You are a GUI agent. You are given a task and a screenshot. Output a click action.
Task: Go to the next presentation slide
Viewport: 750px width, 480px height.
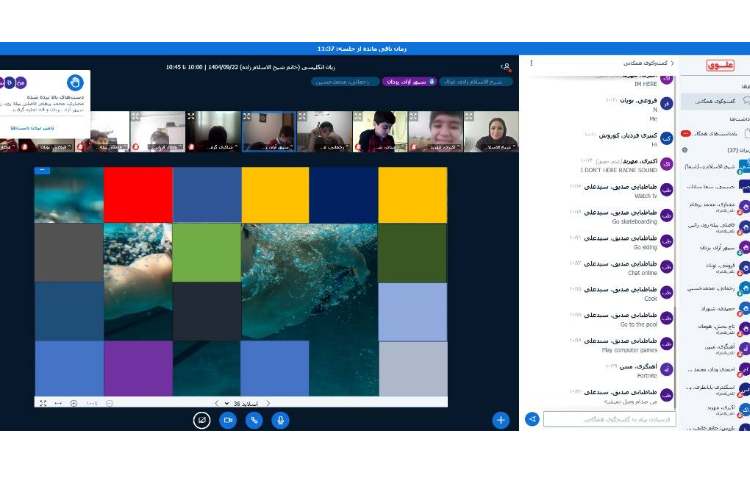point(216,403)
